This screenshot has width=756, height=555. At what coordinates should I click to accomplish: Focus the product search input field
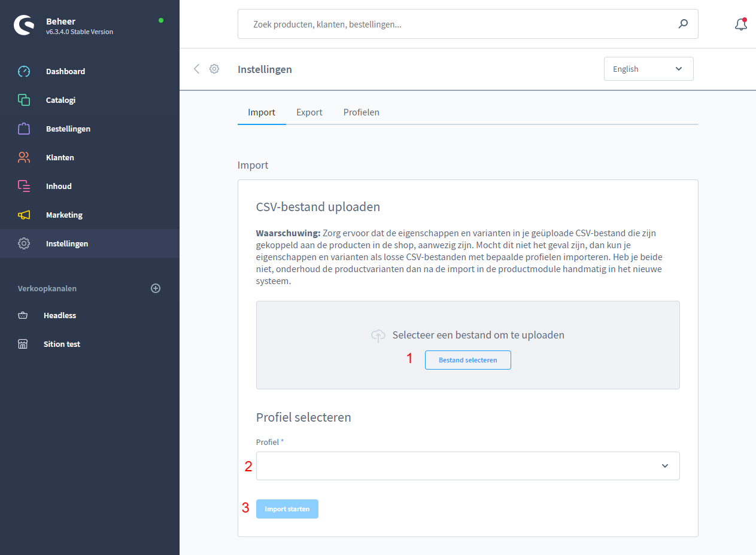(455, 25)
